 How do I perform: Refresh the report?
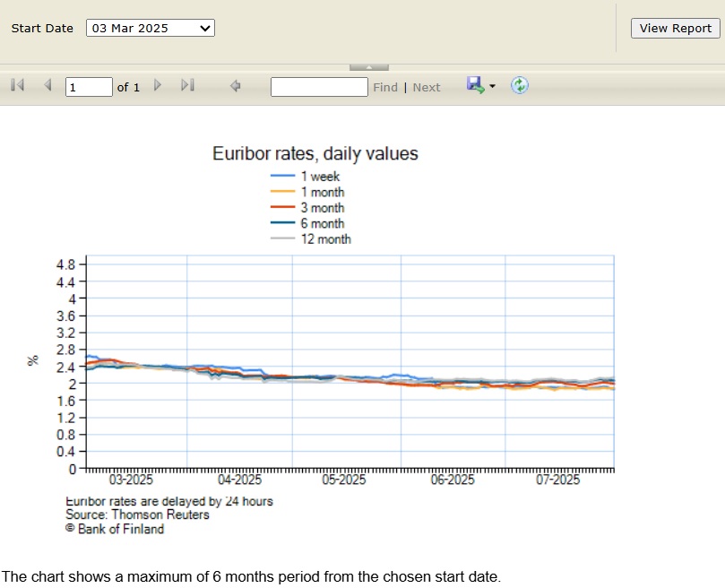pyautogui.click(x=520, y=85)
